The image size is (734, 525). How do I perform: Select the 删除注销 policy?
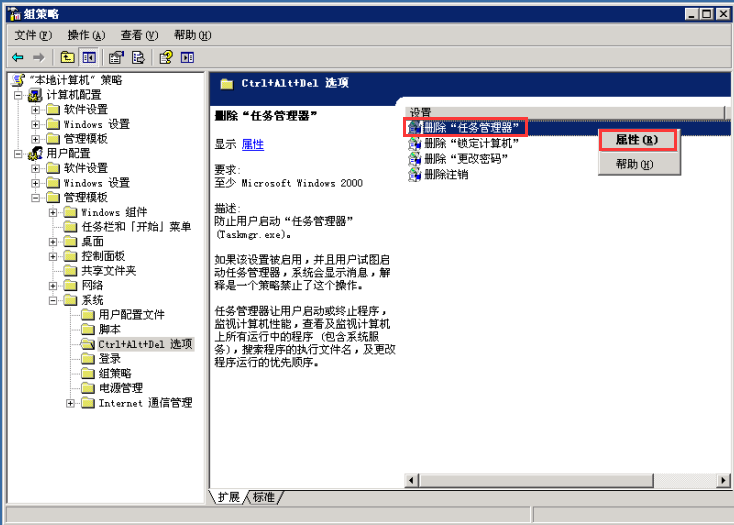click(446, 175)
